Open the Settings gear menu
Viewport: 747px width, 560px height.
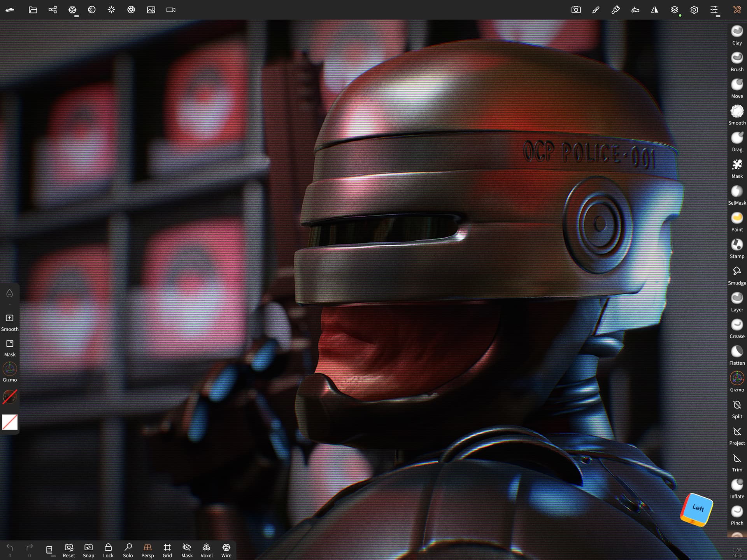pyautogui.click(x=694, y=10)
